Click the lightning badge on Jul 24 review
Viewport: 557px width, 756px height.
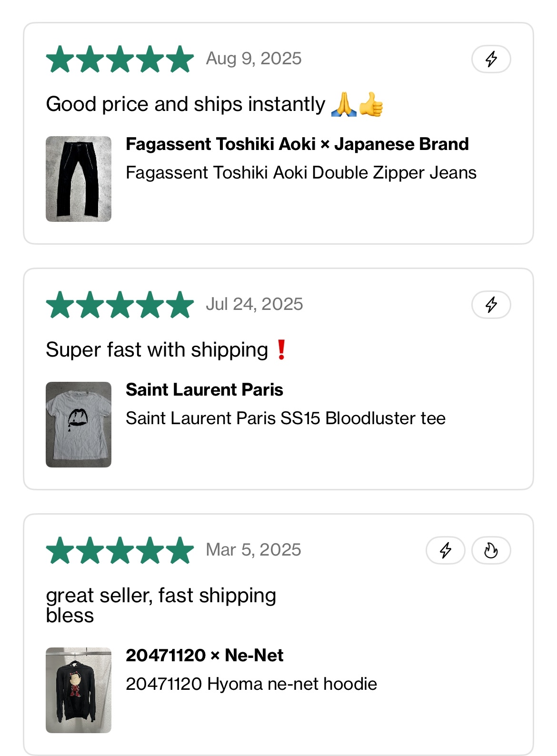point(491,305)
